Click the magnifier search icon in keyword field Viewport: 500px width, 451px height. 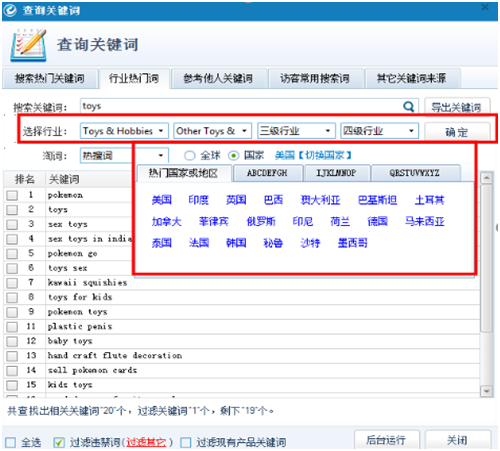coord(408,106)
